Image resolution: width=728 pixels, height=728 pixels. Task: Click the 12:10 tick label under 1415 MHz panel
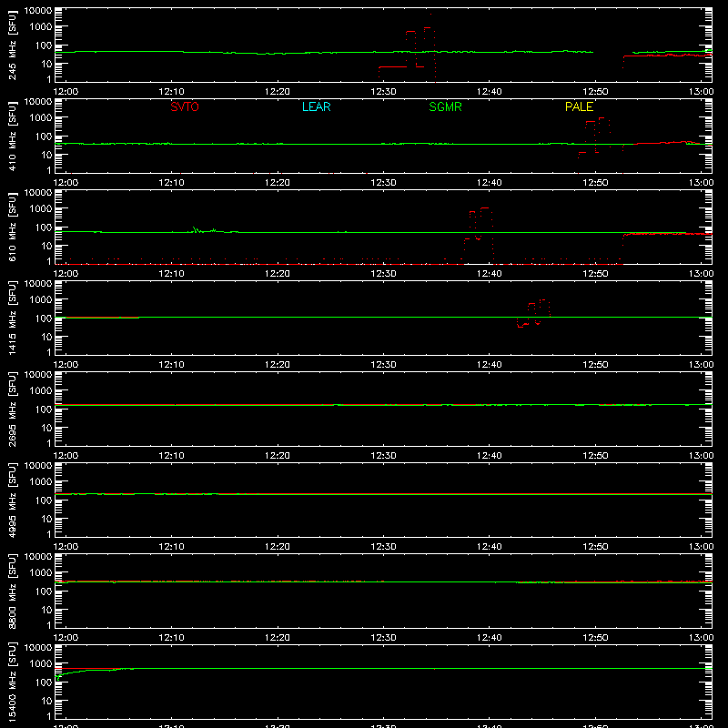point(171,365)
